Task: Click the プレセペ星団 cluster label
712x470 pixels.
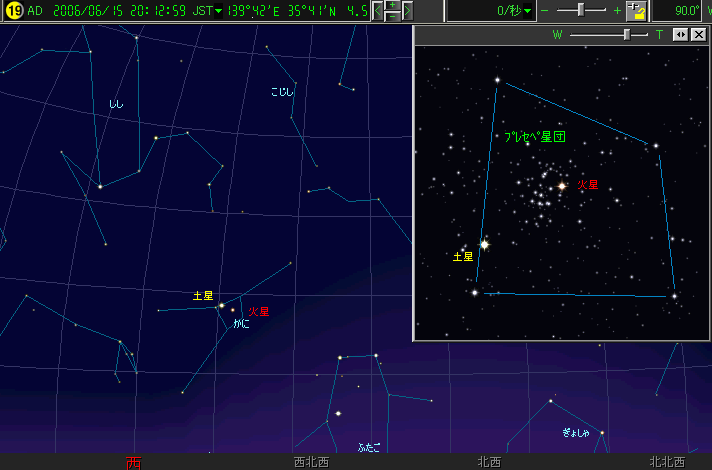Action: pos(535,136)
